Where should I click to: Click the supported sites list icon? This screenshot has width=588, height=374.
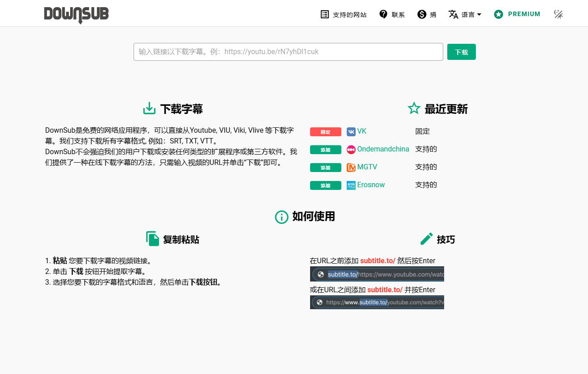point(325,14)
